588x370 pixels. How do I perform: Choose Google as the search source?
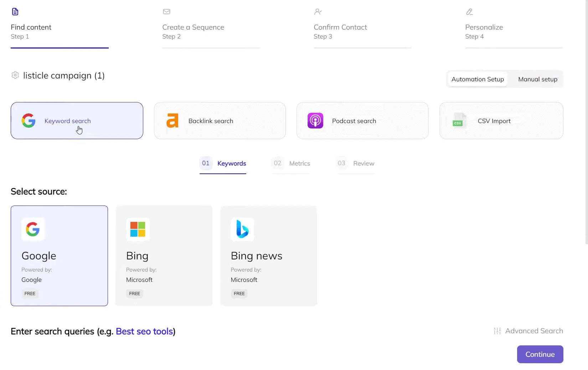point(59,255)
